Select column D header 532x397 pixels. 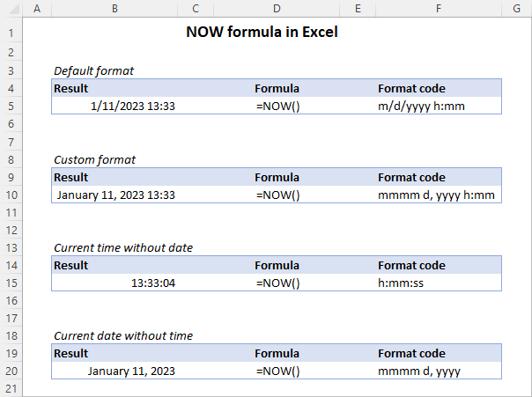click(x=277, y=9)
